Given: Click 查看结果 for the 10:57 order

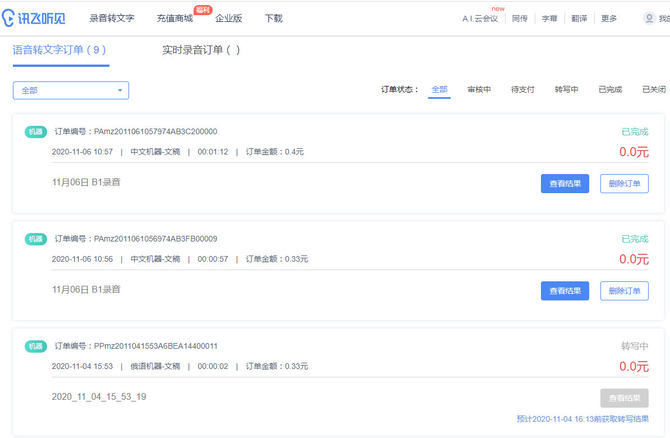Looking at the screenshot, I should (565, 184).
